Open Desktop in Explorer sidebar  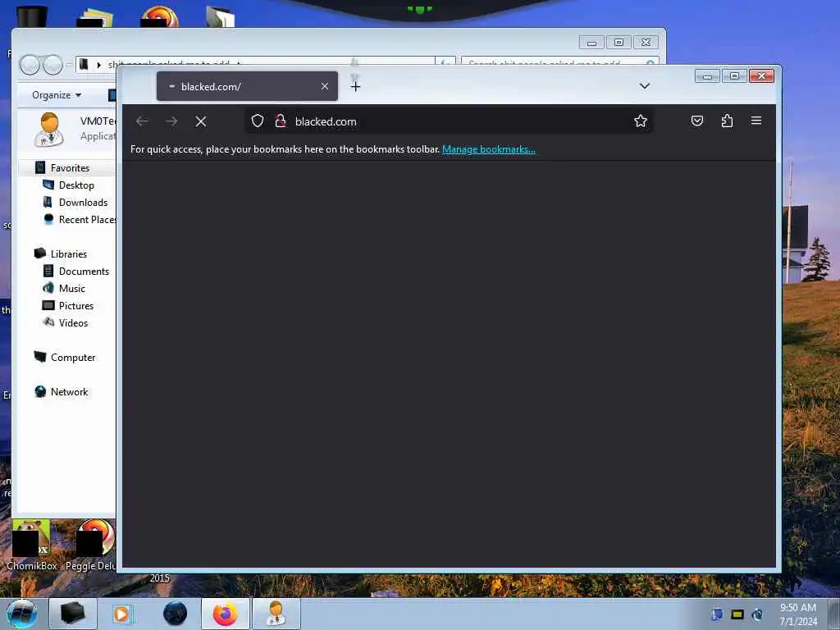click(76, 185)
